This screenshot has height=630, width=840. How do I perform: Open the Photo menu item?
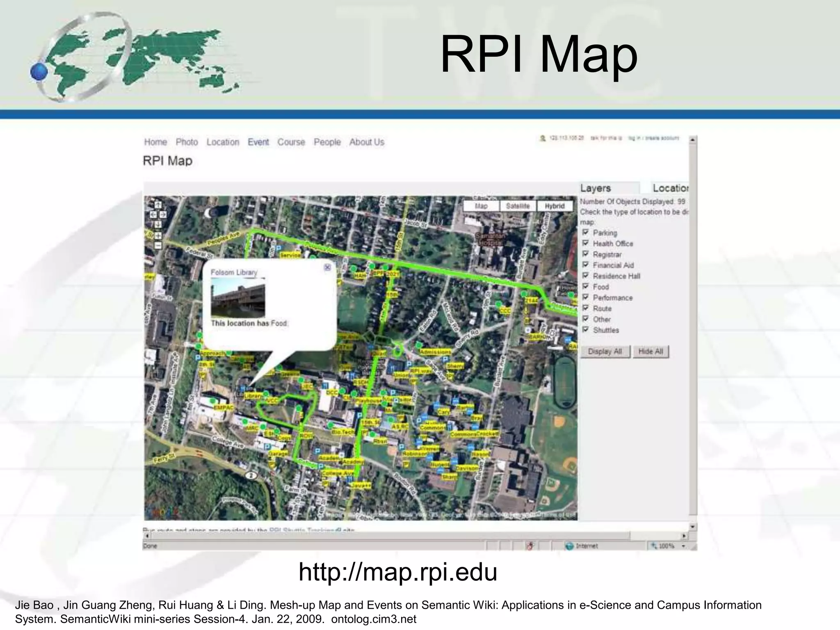coord(187,142)
